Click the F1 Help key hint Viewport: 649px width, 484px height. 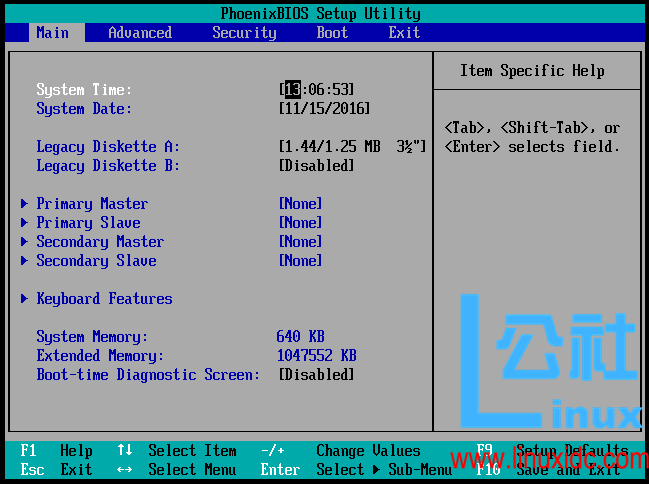pos(56,450)
